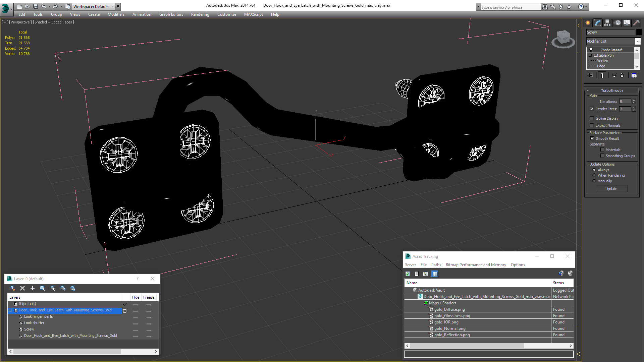Click the Save File icon in quick toolbar
This screenshot has height=362, width=644.
(x=36, y=6)
